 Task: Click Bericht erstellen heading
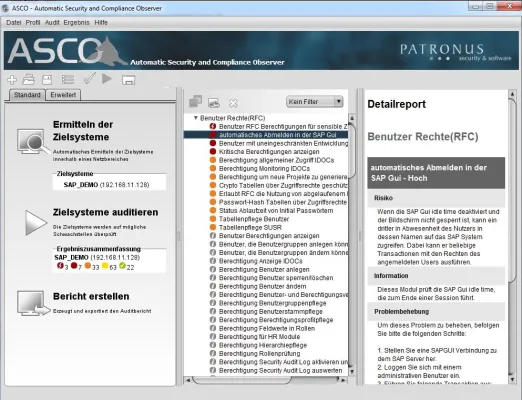pyautogui.click(x=91, y=296)
